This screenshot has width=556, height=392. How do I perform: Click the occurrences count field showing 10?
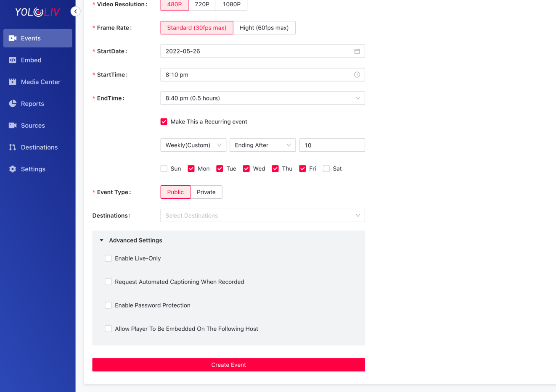[332, 145]
